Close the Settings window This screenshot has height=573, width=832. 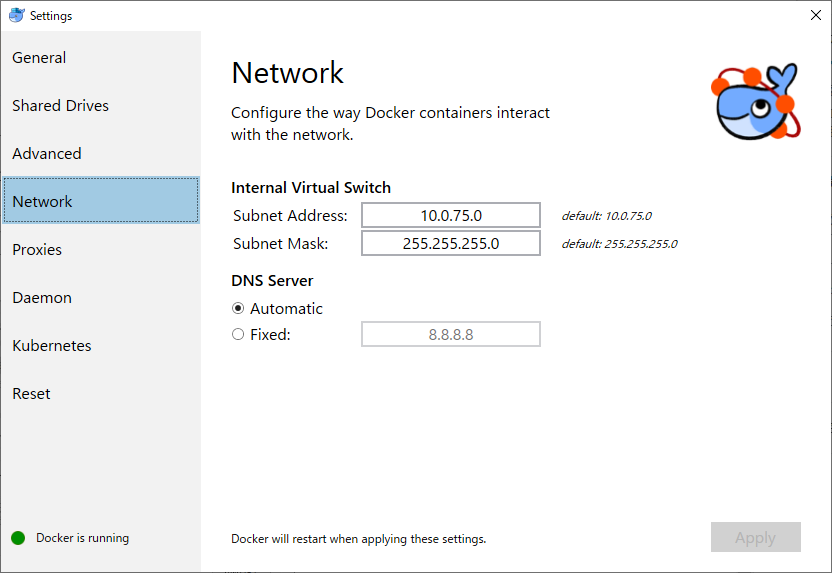point(816,15)
